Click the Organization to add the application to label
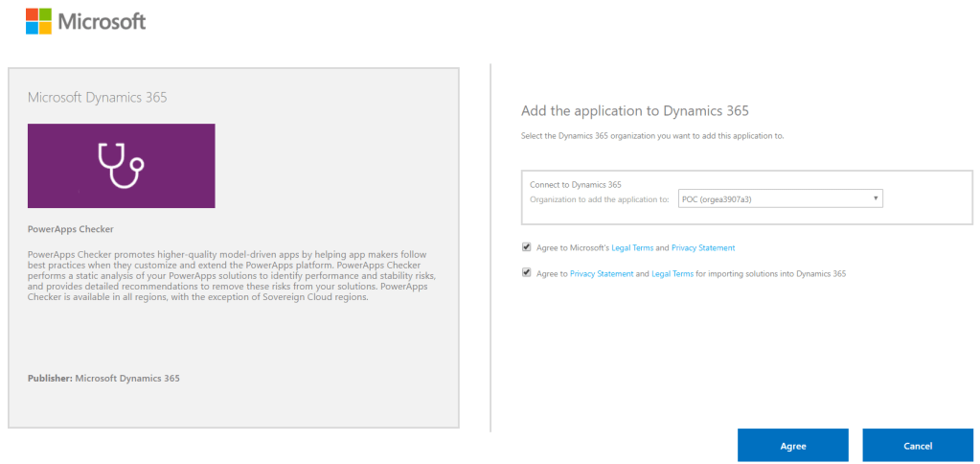The width and height of the screenshot is (980, 464). click(599, 198)
